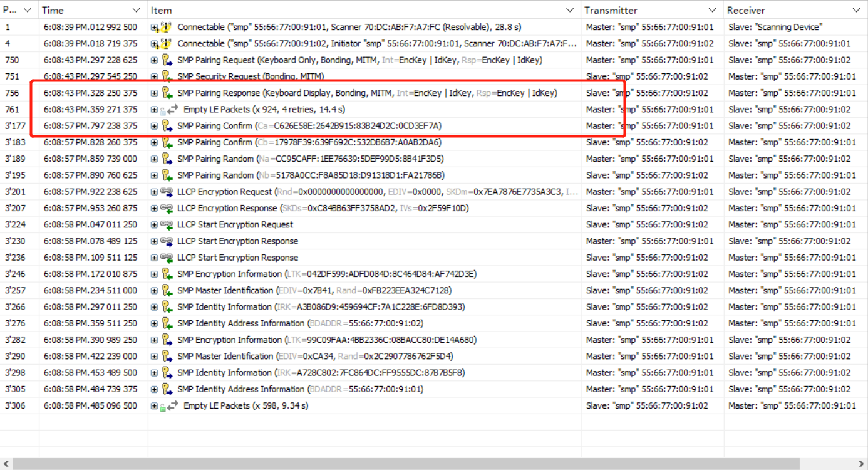Click the key icon on SMP Pairing Response

click(165, 93)
